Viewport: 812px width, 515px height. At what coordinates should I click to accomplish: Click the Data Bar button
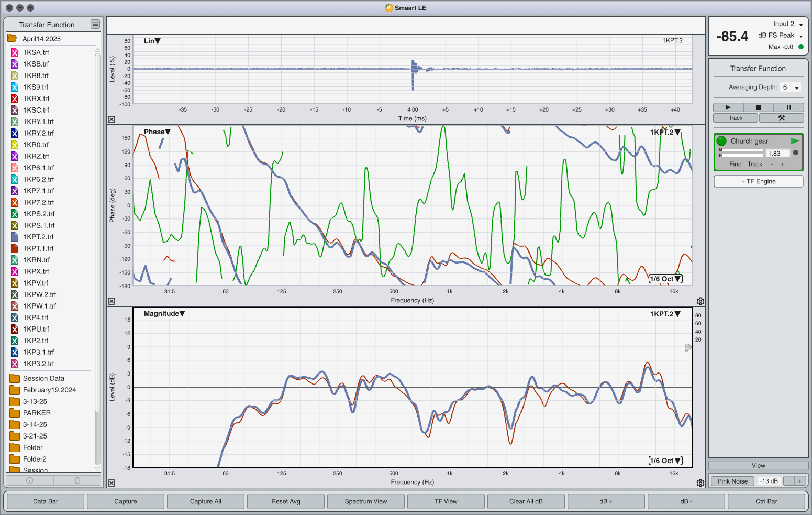pos(46,501)
